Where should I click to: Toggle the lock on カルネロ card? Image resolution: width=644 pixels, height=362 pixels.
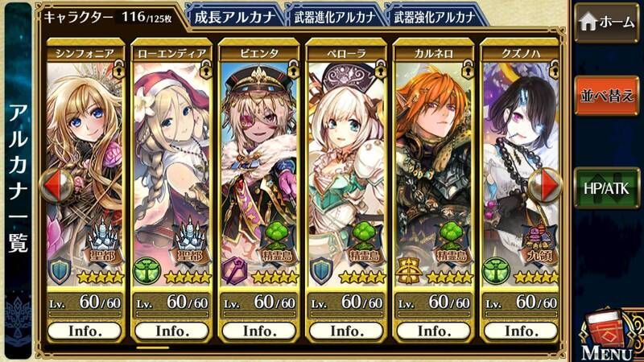[x=468, y=69]
